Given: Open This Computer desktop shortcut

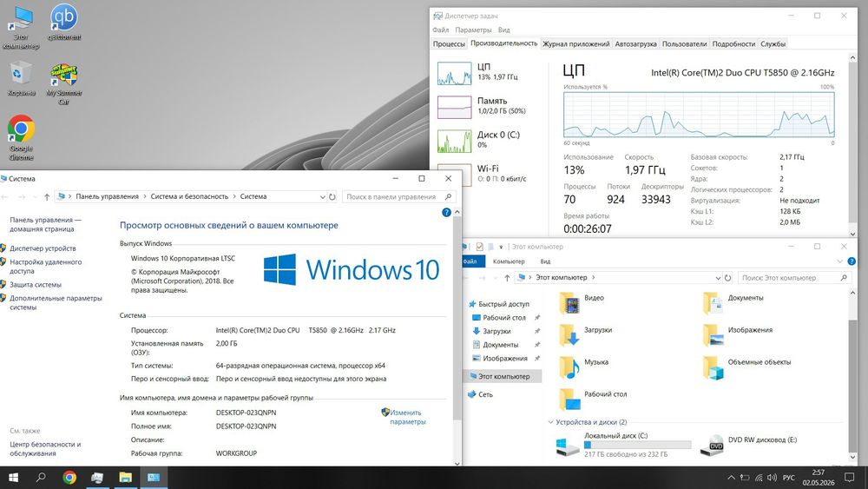Looking at the screenshot, I should point(21,27).
